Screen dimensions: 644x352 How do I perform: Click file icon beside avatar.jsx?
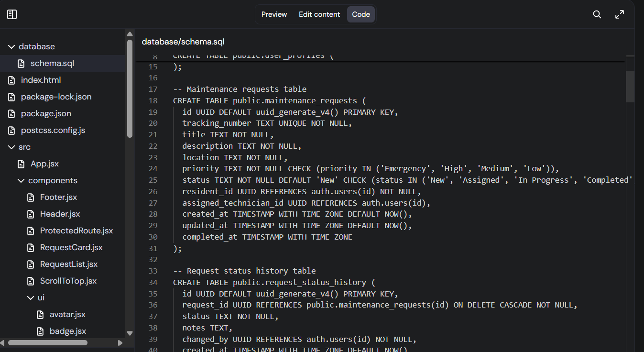(x=40, y=314)
